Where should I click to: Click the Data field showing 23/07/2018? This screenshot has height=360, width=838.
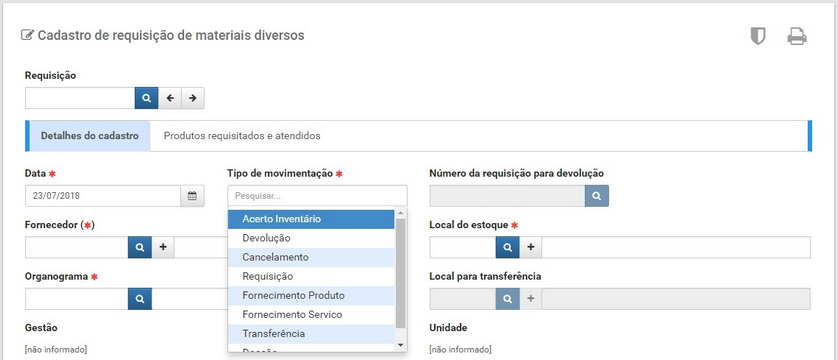(x=103, y=196)
